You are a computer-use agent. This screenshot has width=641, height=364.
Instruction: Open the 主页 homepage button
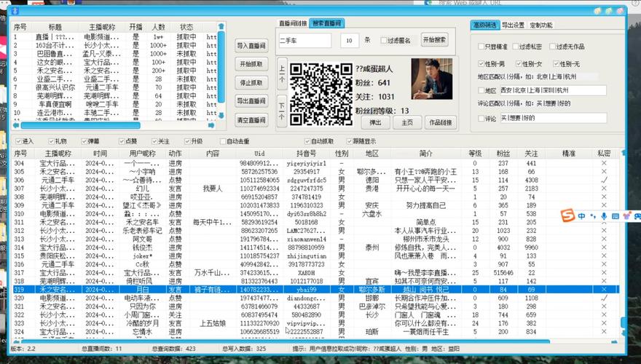[406, 122]
